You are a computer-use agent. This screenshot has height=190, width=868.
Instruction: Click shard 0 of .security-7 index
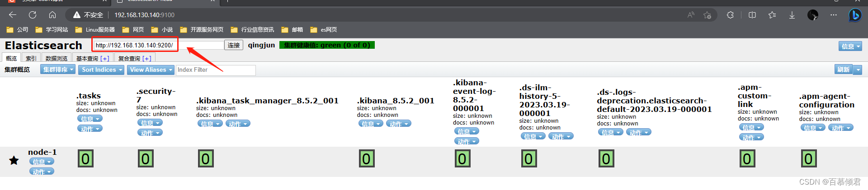146,159
